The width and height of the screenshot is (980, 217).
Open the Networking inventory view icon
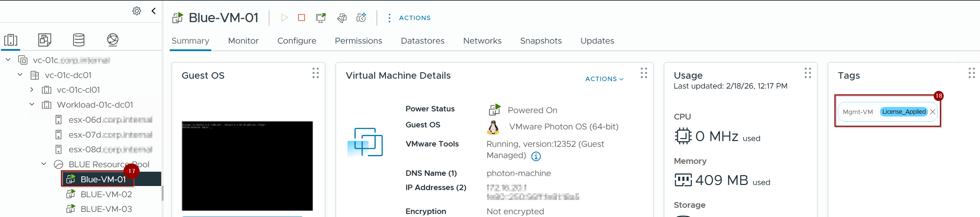pos(113,40)
